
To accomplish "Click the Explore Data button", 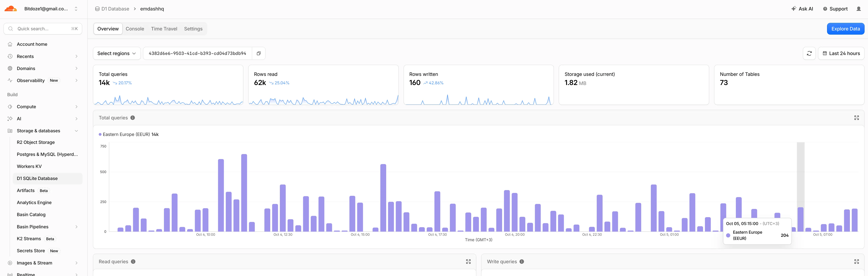I will click(x=845, y=29).
